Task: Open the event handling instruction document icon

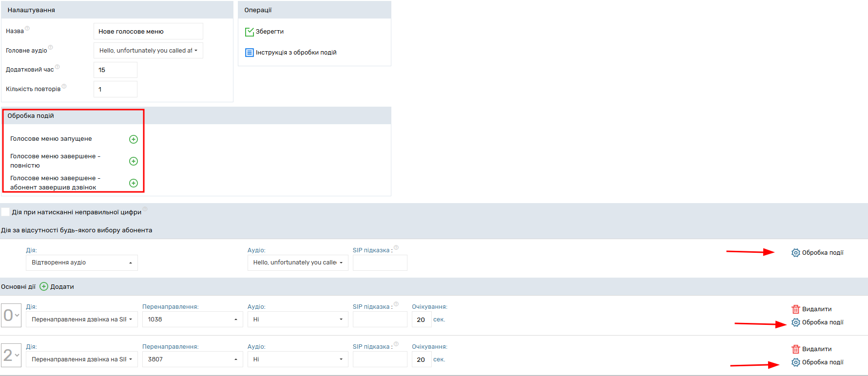Action: pyautogui.click(x=249, y=53)
